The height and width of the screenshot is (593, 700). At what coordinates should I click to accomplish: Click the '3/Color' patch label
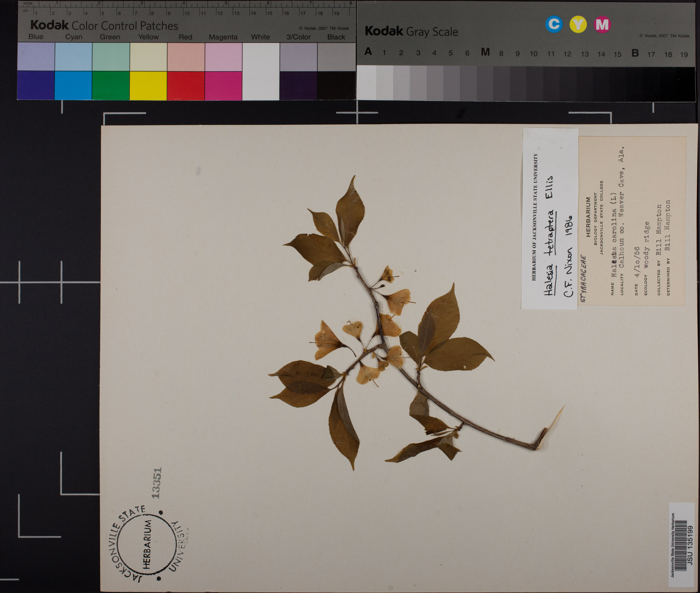point(298,37)
